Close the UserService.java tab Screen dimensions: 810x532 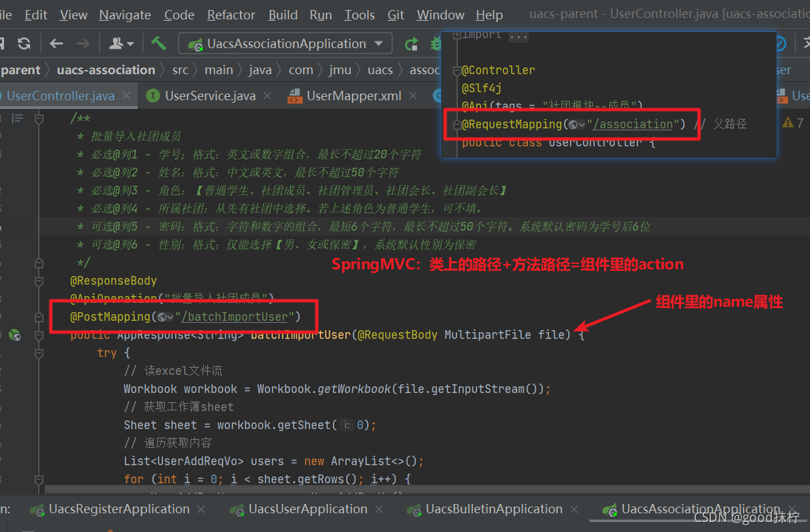(x=267, y=96)
